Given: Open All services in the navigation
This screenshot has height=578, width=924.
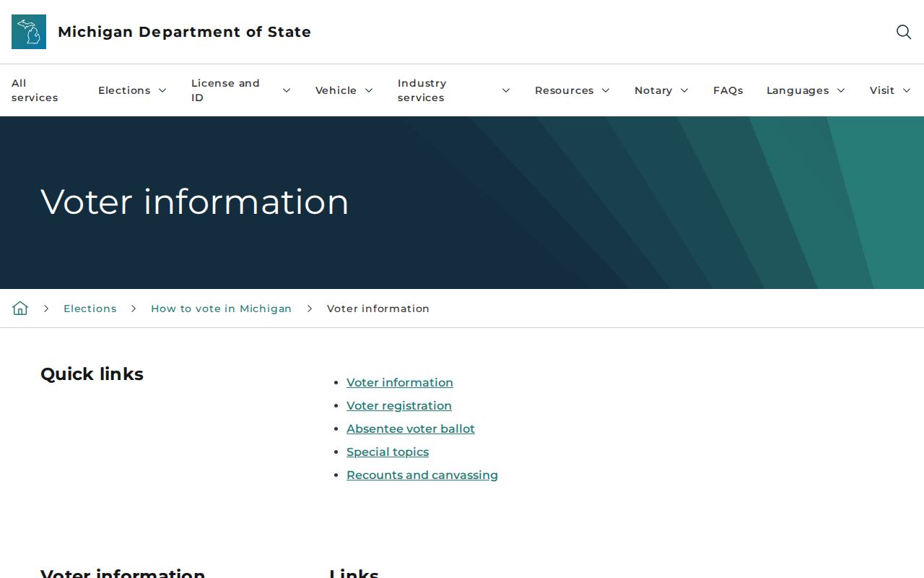Looking at the screenshot, I should tap(35, 90).
